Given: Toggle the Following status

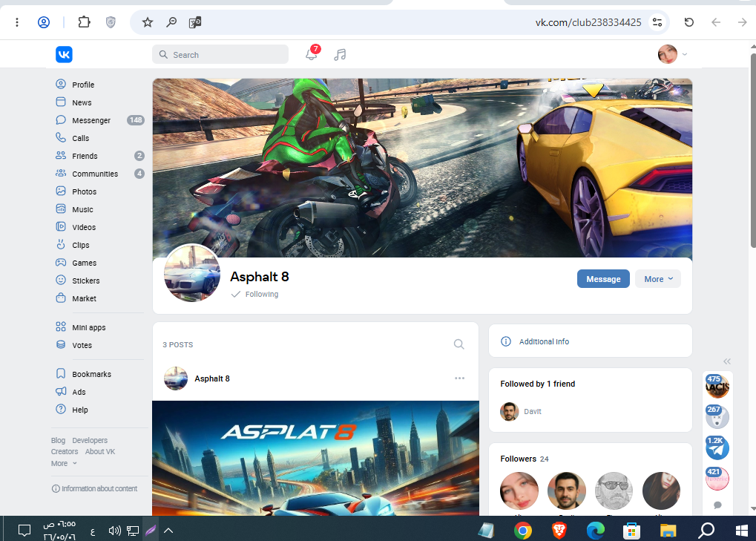Looking at the screenshot, I should (x=255, y=294).
